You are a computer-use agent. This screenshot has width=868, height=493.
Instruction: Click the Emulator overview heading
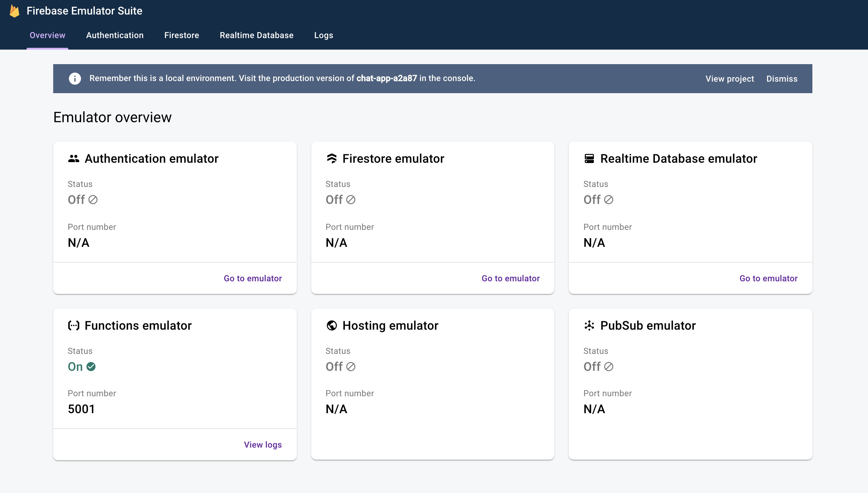point(112,117)
